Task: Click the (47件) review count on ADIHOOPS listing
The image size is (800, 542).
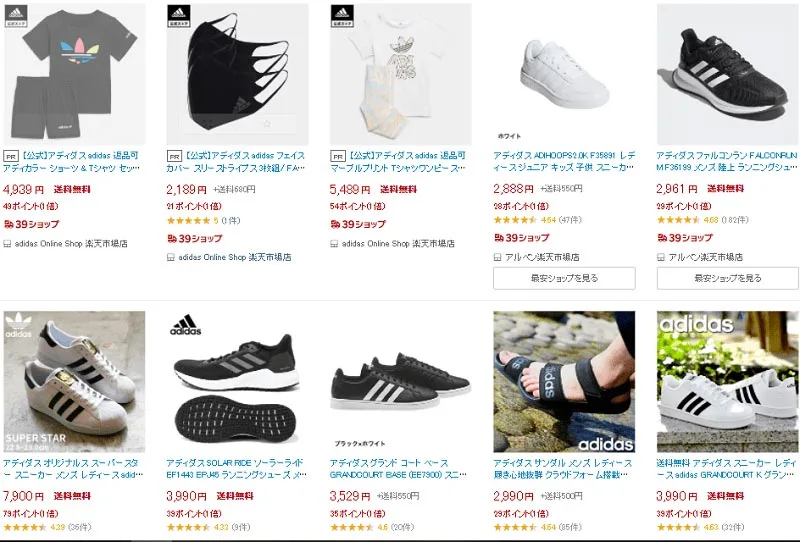Action: (572, 220)
